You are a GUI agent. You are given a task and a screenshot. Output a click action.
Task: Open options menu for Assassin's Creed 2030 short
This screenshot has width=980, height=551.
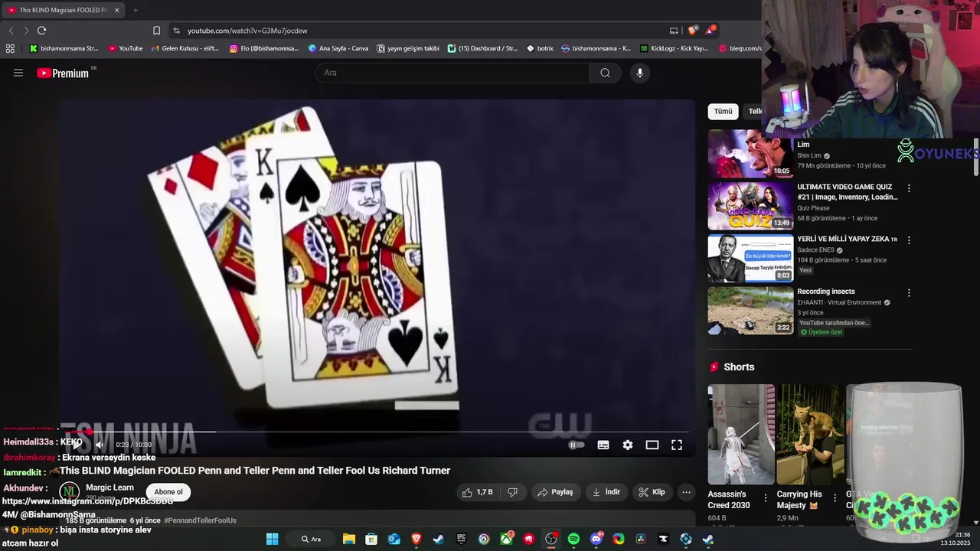[x=766, y=498]
